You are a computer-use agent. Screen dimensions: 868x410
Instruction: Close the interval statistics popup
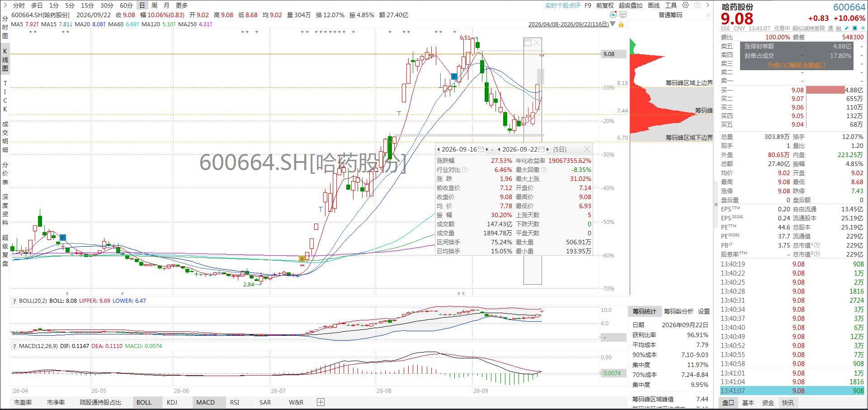(x=587, y=149)
